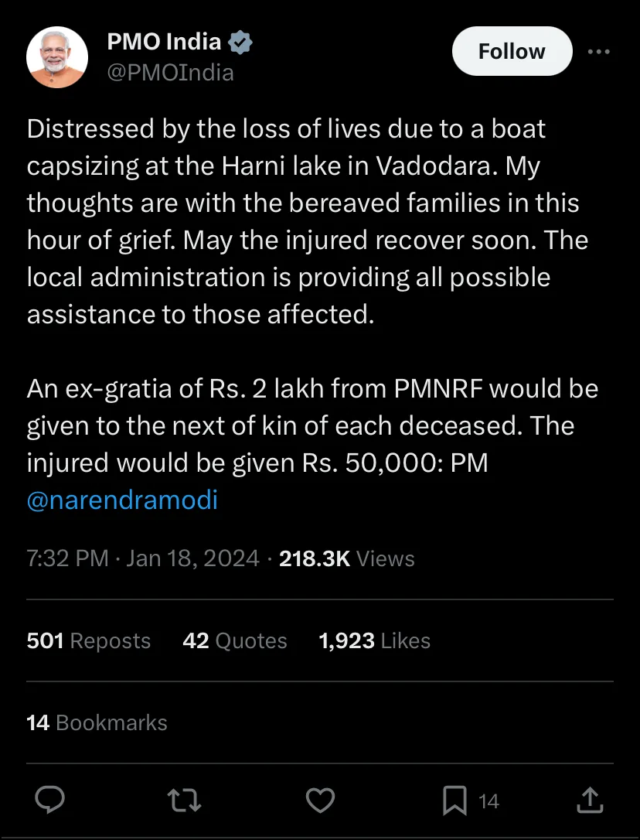This screenshot has height=840, width=640.
Task: Click the reply speech bubble icon
Action: 49,801
